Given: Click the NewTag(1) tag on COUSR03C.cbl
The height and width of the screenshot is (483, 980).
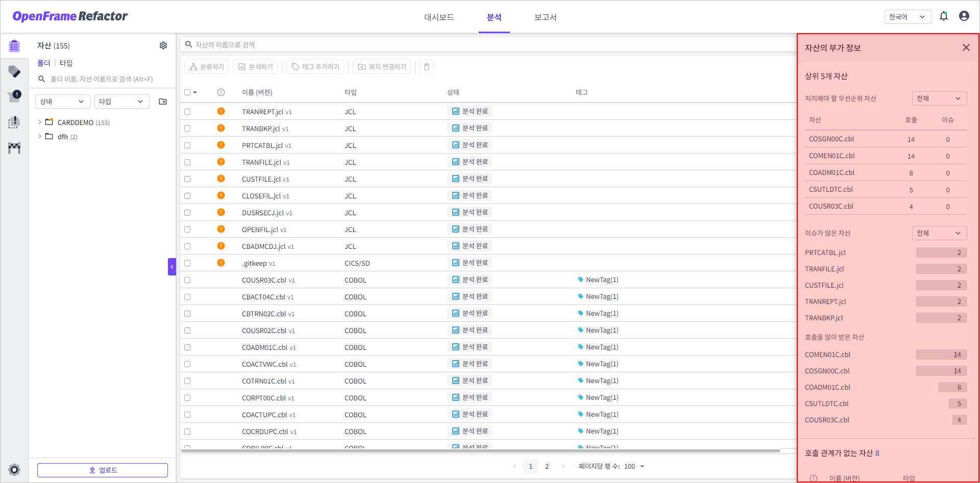Looking at the screenshot, I should 598,279.
